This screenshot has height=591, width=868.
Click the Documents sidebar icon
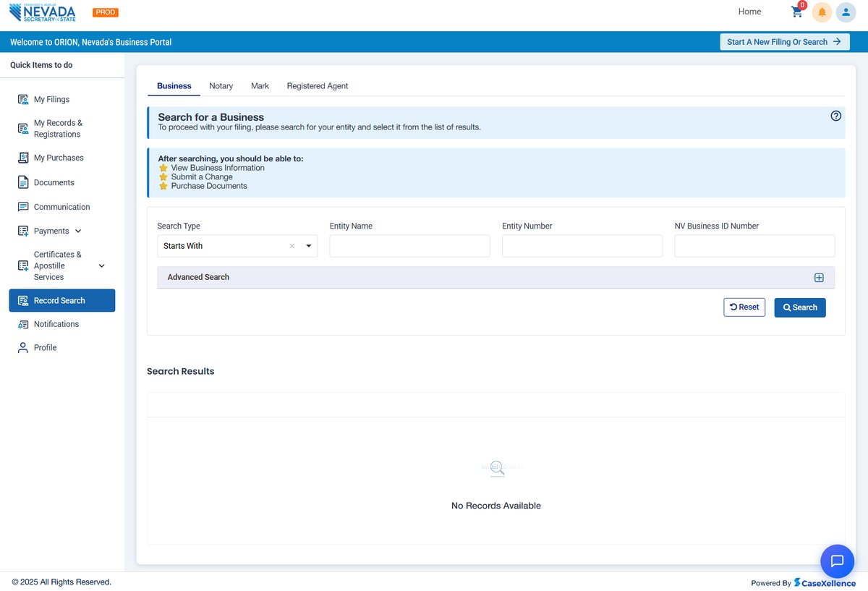(x=23, y=182)
